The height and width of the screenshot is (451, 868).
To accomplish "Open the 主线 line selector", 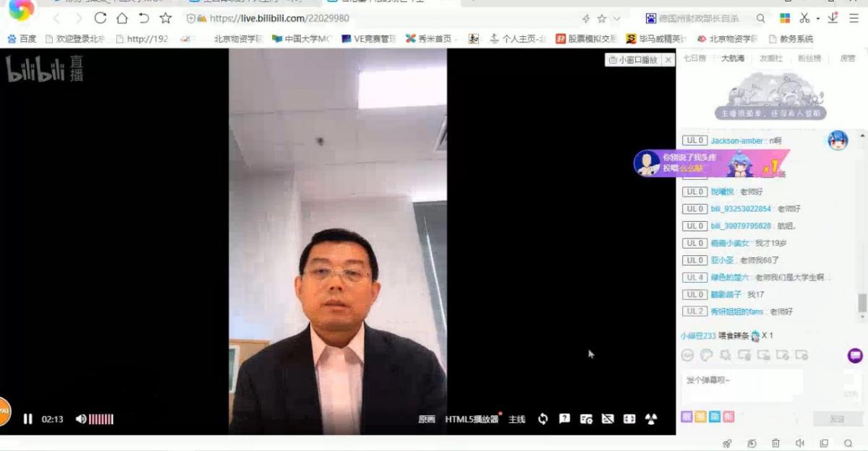I will tap(516, 419).
